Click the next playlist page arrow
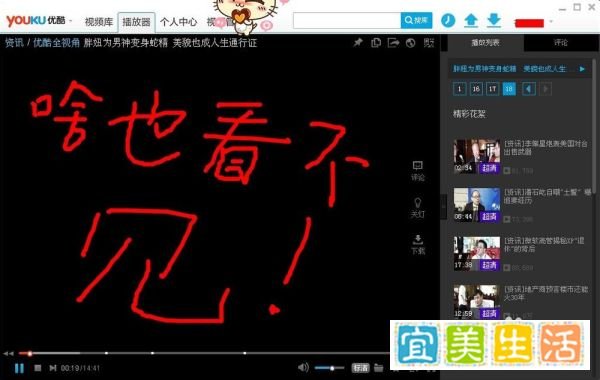Screen dimensions: 600x380 (546, 89)
